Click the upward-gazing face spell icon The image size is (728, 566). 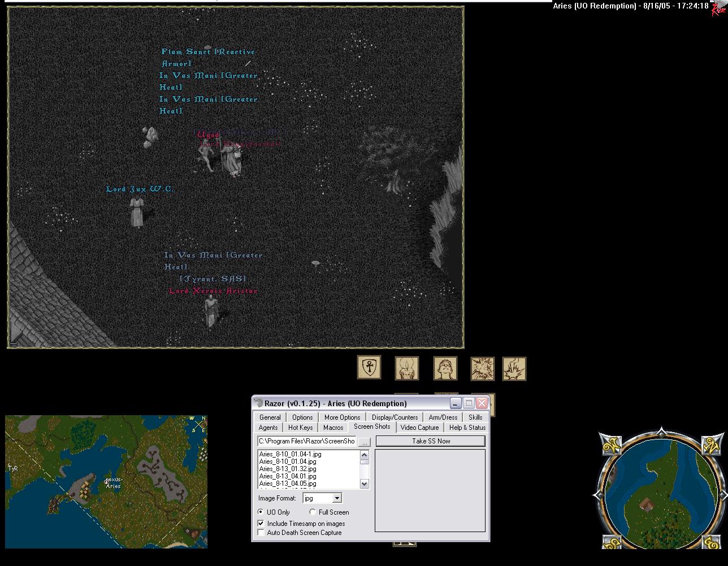click(445, 368)
